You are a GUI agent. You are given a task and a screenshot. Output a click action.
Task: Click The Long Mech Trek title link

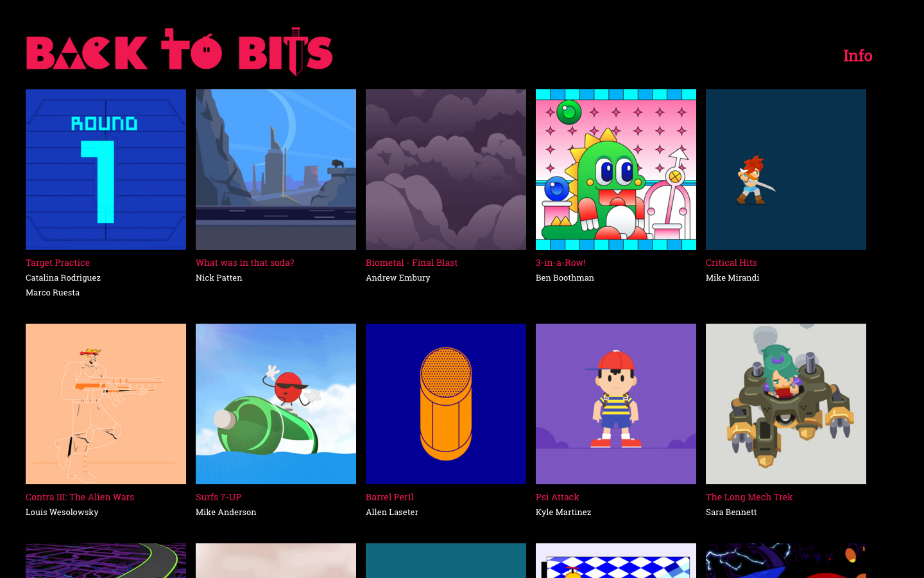pos(749,497)
